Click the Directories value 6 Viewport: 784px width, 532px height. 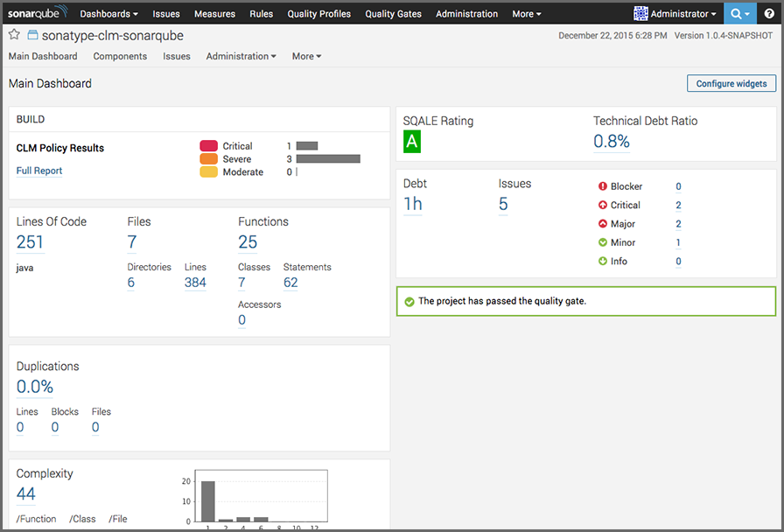131,283
